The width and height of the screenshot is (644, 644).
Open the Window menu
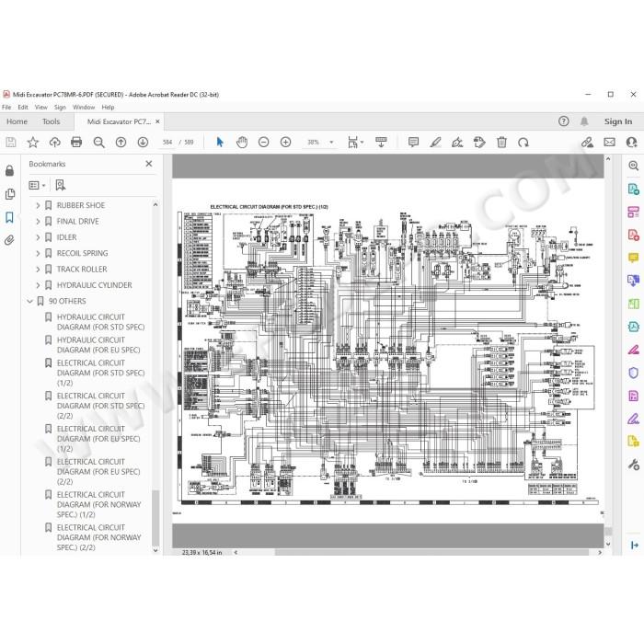[x=84, y=108]
